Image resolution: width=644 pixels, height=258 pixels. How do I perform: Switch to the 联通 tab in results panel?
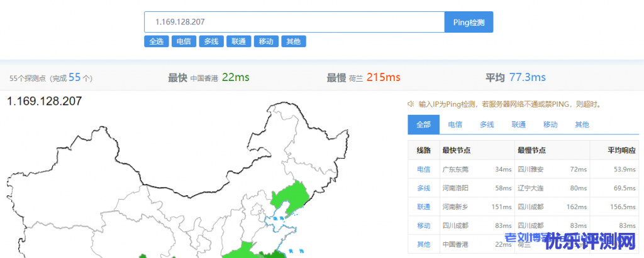(519, 125)
